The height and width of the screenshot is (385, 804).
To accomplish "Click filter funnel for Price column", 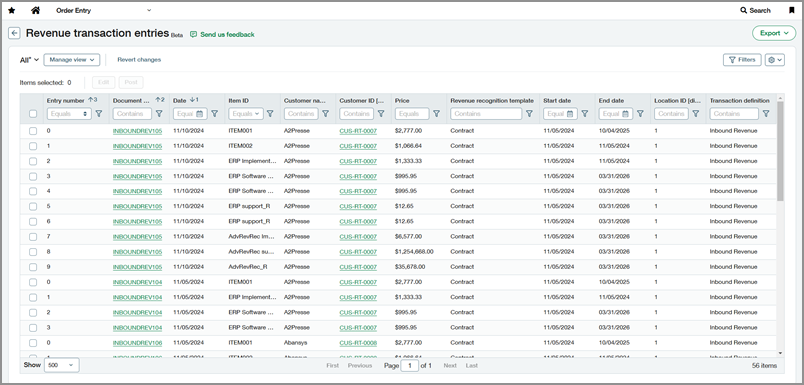I will pos(436,114).
